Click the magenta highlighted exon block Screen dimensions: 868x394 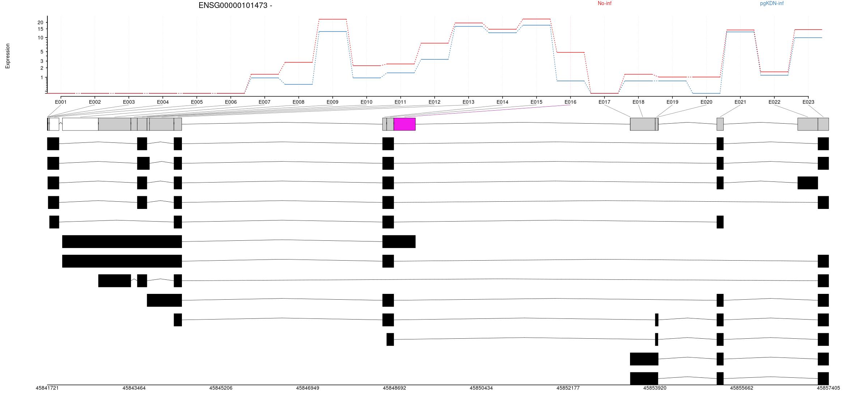point(404,124)
